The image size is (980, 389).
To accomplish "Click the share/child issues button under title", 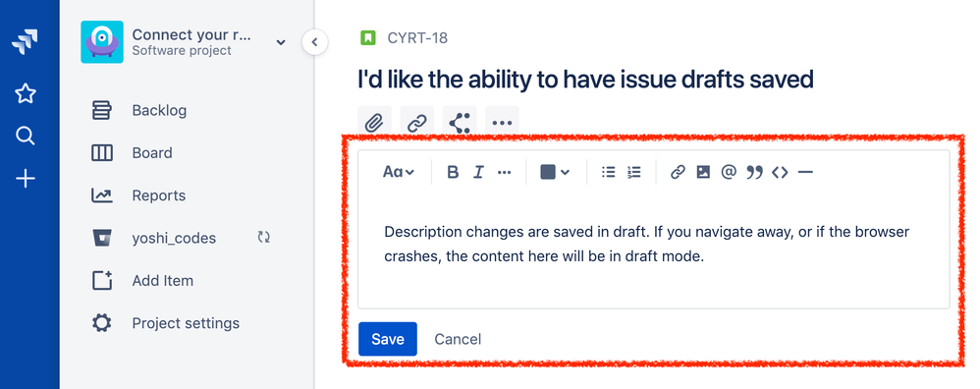I will pos(460,123).
